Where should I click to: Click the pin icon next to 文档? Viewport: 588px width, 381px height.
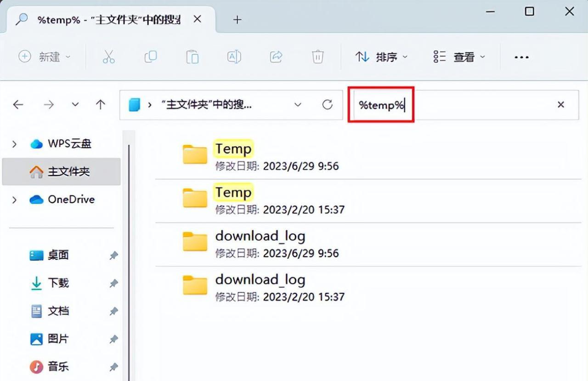[113, 312]
